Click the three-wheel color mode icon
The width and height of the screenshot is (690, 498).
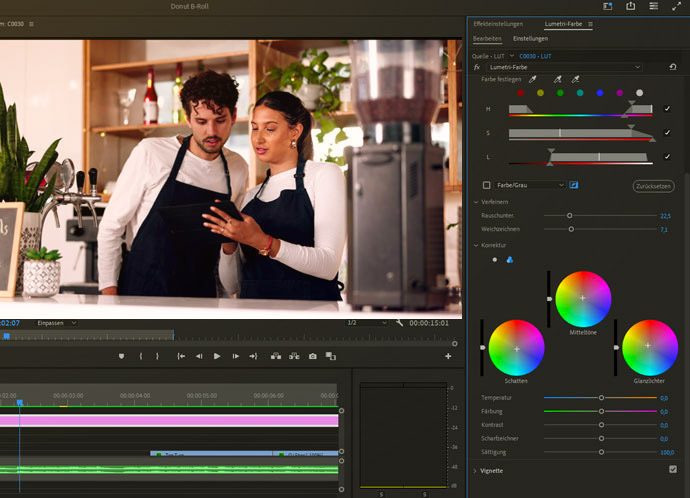[509, 259]
